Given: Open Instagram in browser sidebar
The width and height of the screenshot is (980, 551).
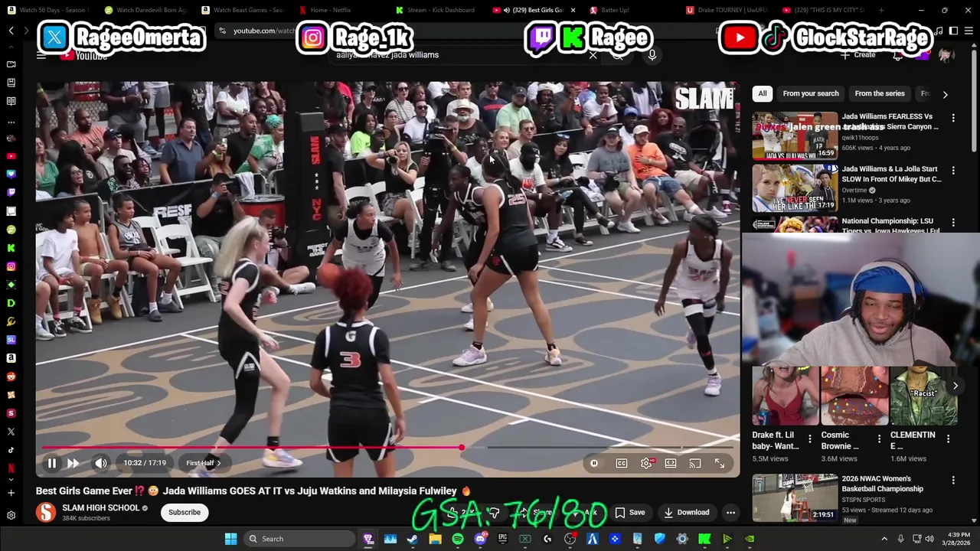Looking at the screenshot, I should click(11, 266).
